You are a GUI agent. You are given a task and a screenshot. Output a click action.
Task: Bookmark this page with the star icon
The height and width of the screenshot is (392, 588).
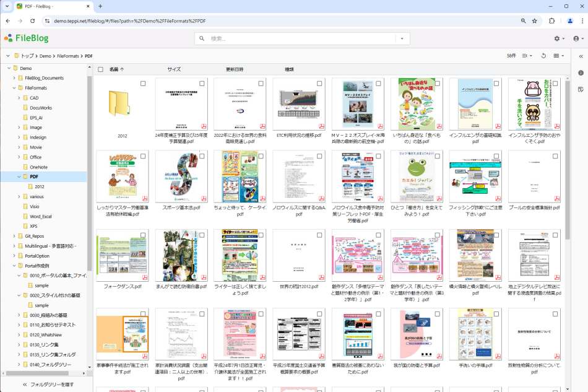[x=534, y=21]
